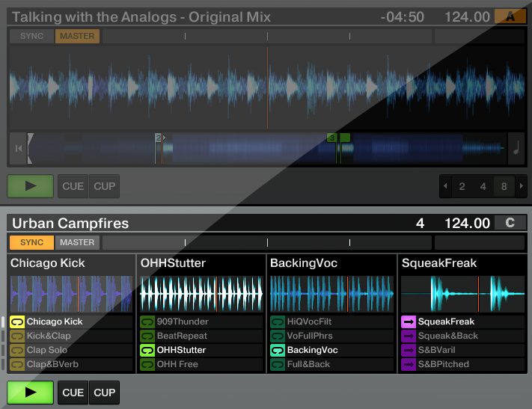Screen dimensions: 532x409
Task: Open the deck A letter menu
Action: point(510,16)
